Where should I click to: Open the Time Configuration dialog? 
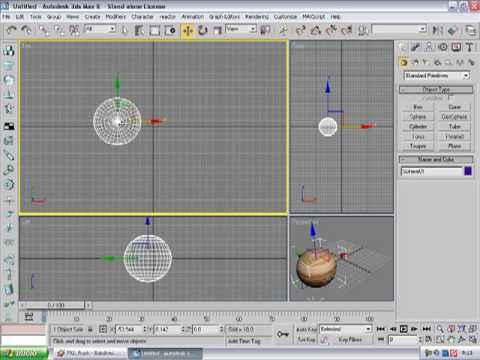pyautogui.click(x=428, y=340)
